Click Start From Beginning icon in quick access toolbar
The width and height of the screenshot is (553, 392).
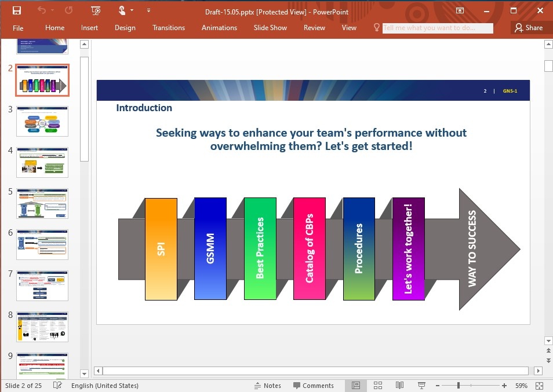pyautogui.click(x=96, y=10)
